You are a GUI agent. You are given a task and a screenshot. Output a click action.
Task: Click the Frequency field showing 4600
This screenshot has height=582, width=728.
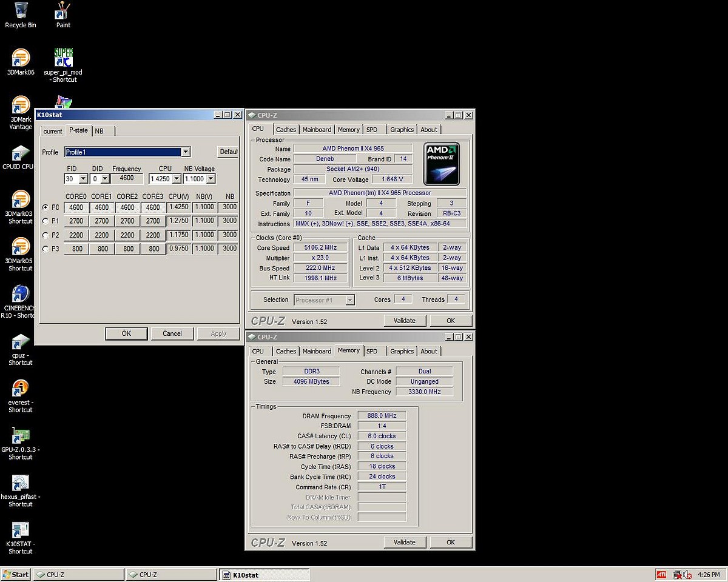coord(127,179)
